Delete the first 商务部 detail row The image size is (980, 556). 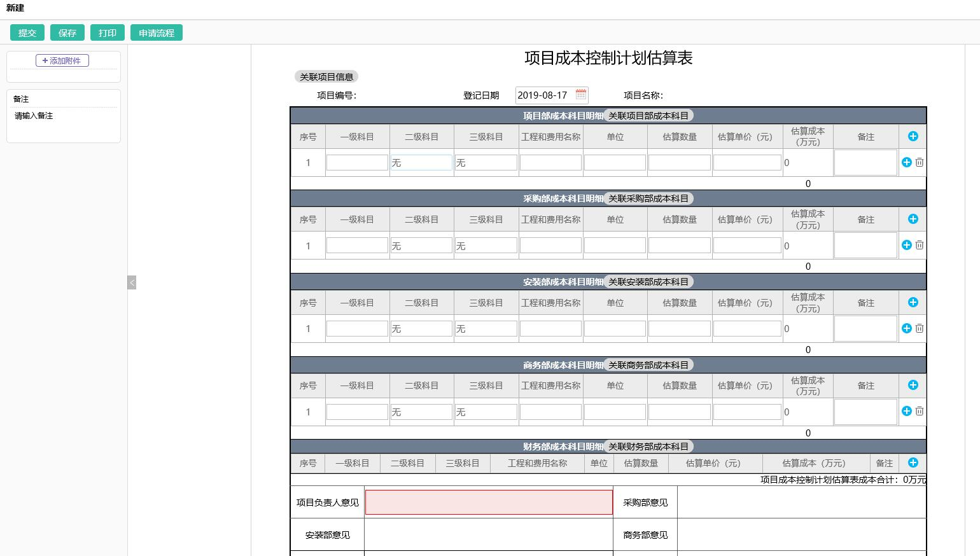[x=920, y=411]
